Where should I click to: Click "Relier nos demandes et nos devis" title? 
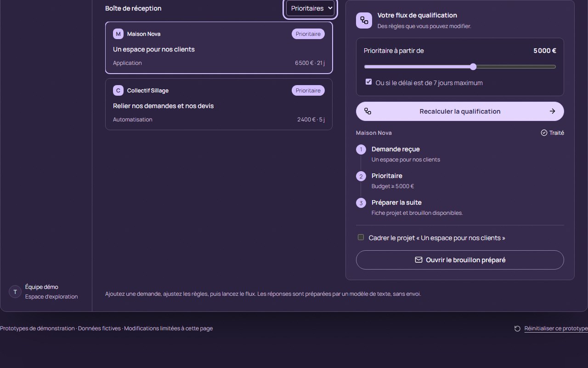[164, 106]
